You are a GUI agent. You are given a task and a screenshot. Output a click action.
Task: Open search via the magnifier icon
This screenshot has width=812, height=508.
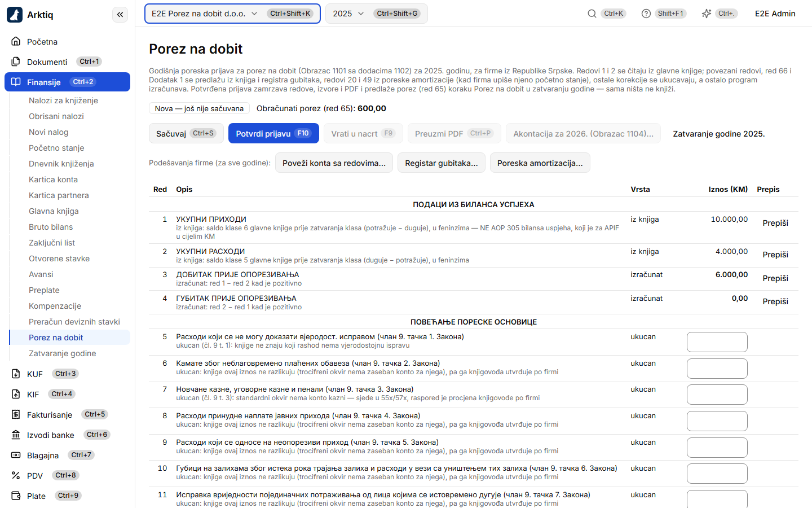[592, 14]
